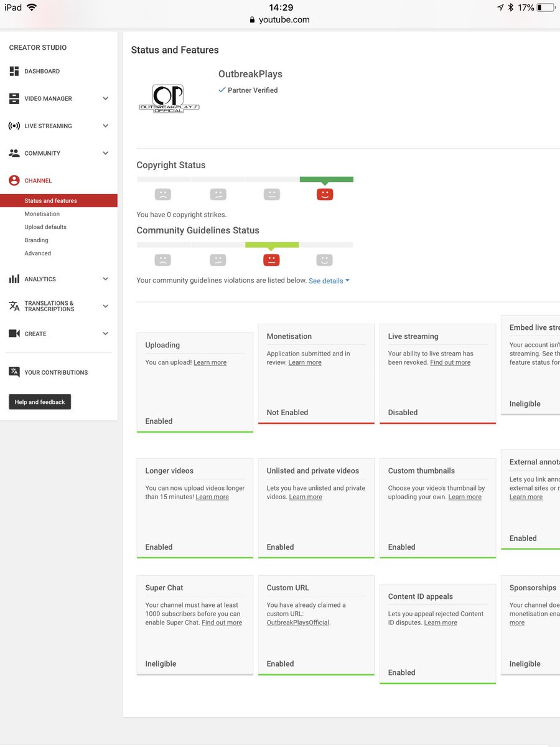Viewport: 560px width, 747px height.
Task: Open the OutbreakPlaysOfficial custom URL link
Action: pyautogui.click(x=298, y=622)
